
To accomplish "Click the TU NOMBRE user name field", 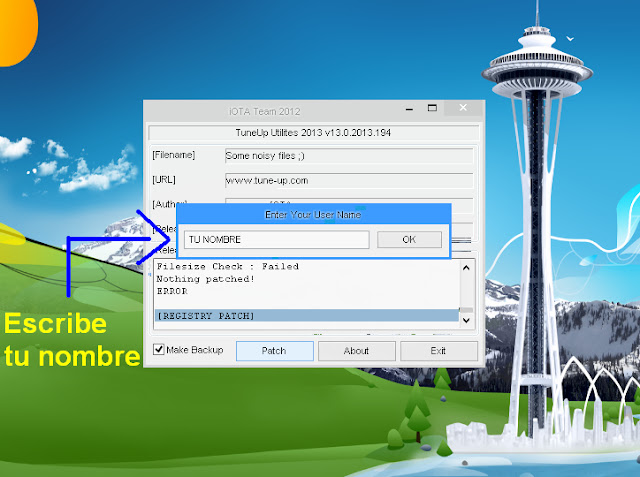I will 276,240.
